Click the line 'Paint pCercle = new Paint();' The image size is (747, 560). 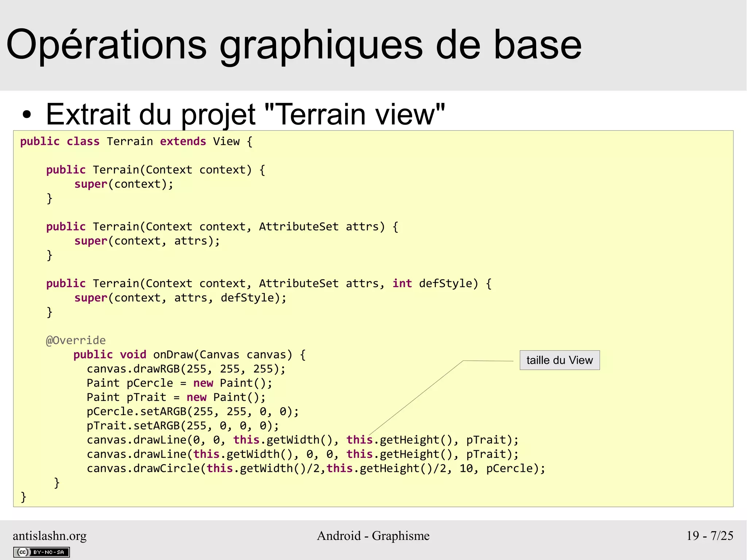click(179, 383)
